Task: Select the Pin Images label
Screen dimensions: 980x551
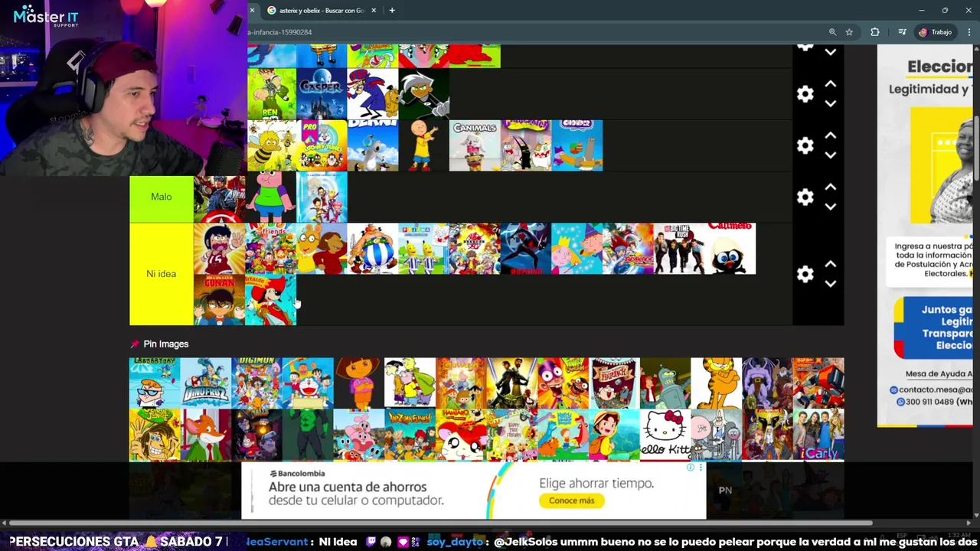Action: coord(165,344)
